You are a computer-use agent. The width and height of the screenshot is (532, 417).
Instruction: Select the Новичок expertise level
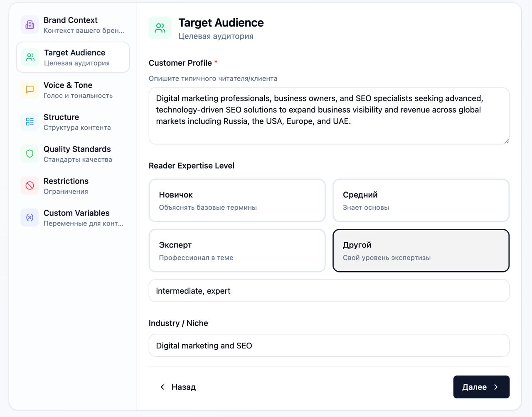[x=237, y=201]
